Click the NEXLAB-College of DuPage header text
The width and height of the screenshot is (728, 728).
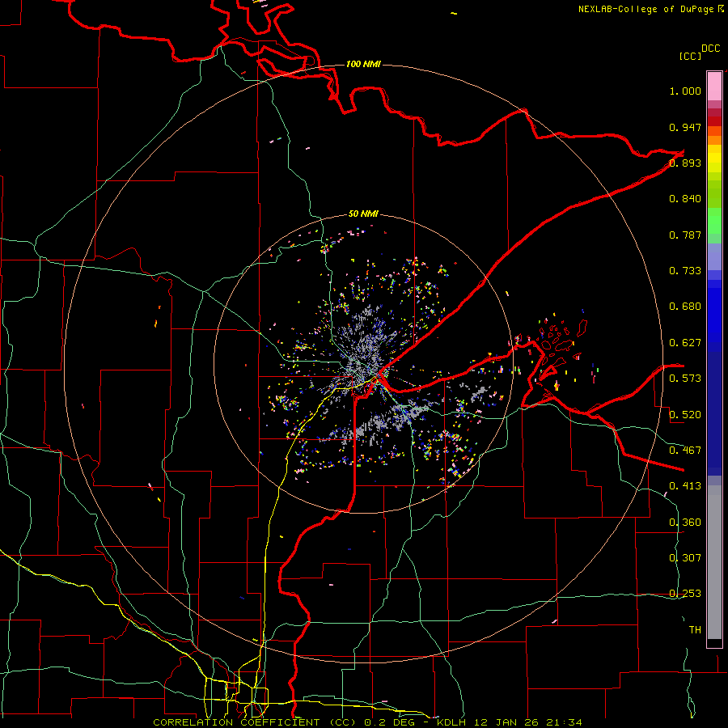pyautogui.click(x=650, y=9)
